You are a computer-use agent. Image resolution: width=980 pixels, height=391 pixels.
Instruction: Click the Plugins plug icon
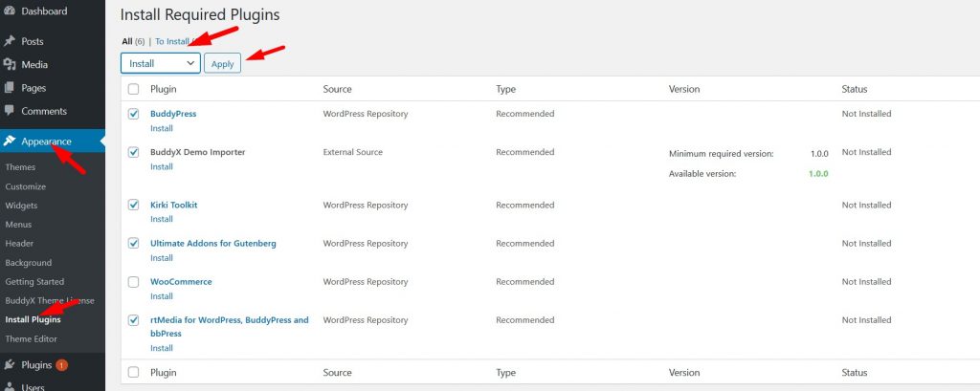[x=10, y=365]
